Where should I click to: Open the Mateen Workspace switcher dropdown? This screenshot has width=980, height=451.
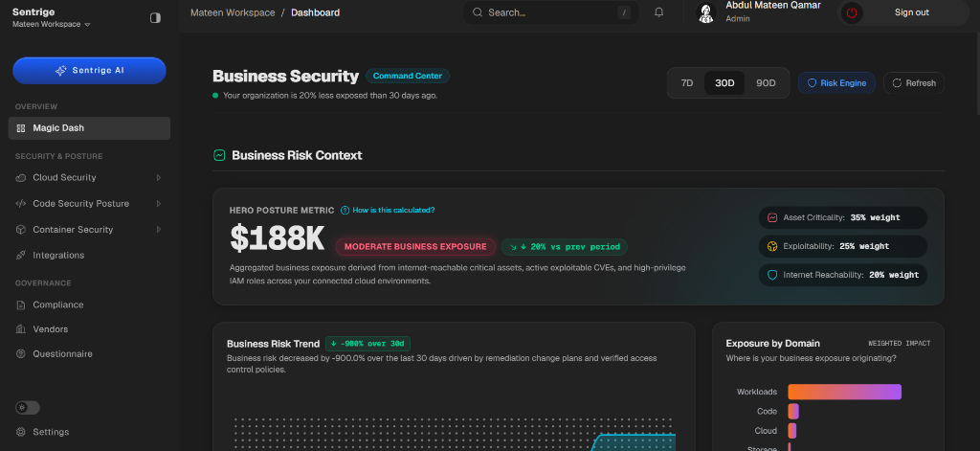point(52,24)
